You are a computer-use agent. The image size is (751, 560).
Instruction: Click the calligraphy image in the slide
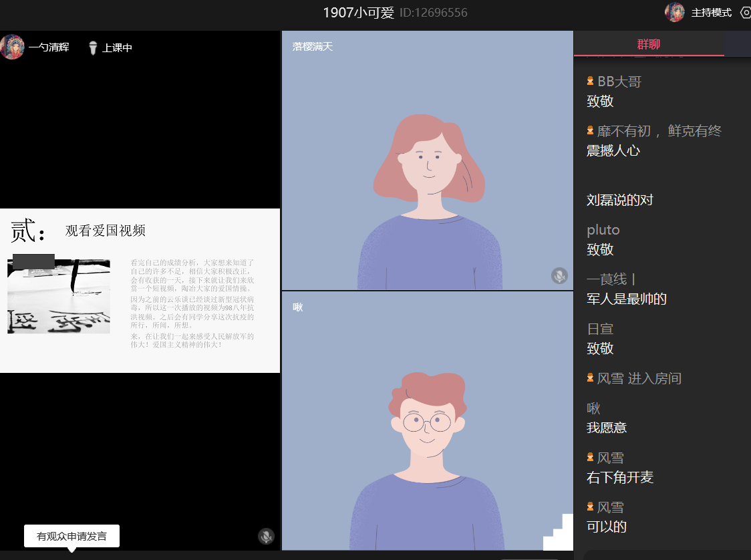click(x=59, y=295)
